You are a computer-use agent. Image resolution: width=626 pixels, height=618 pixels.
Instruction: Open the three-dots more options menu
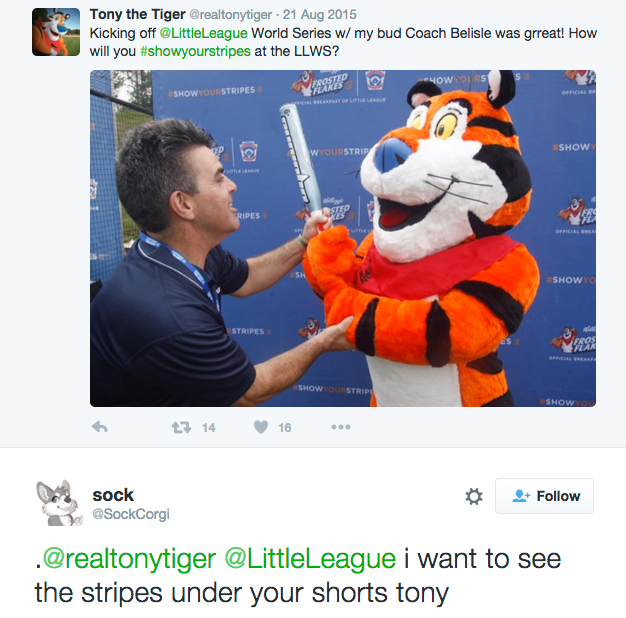coord(341,427)
